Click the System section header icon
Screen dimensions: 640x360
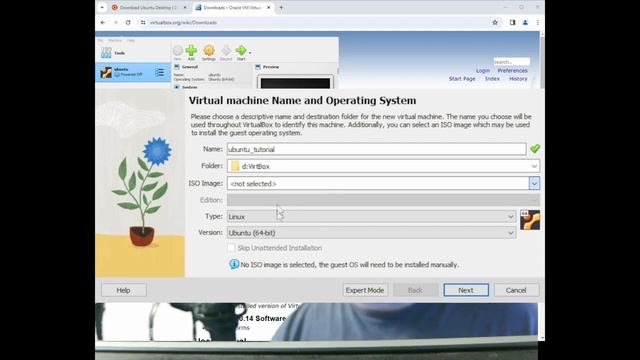click(177, 87)
